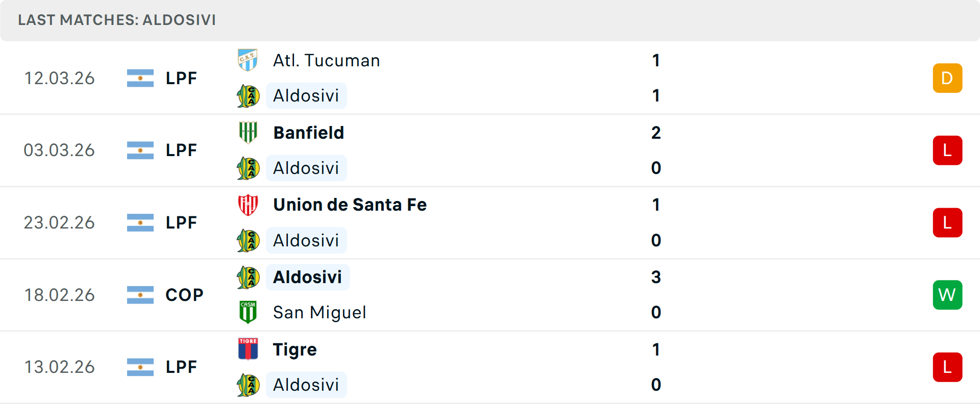
Task: Select the Last Matches: Aldosivi header
Action: [117, 20]
